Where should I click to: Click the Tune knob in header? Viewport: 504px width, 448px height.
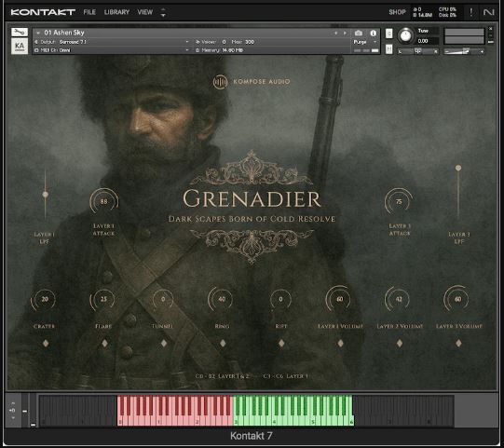point(405,35)
